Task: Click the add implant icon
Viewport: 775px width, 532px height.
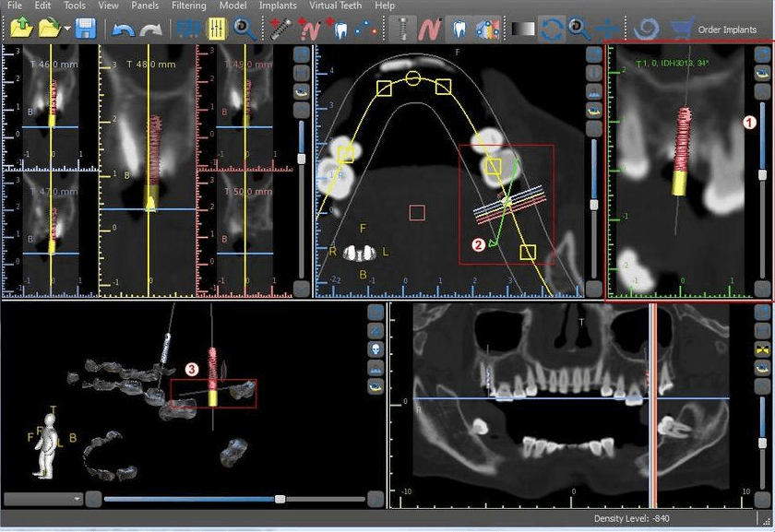Action: click(x=280, y=29)
